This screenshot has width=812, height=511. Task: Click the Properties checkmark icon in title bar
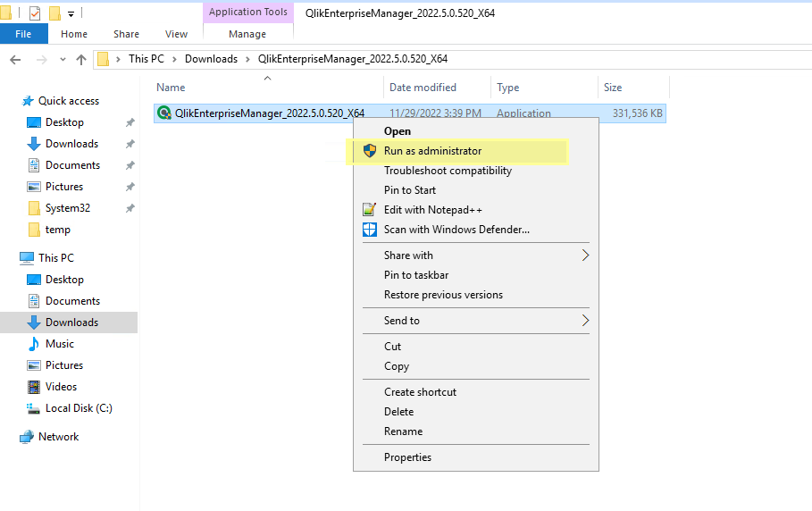pos(35,13)
